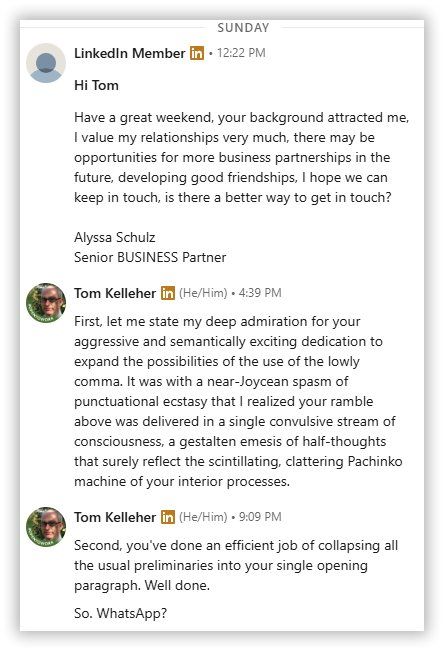Click the LinkedIn Member default avatar
Image resolution: width=444 pixels, height=651 pixels.
pos(46,63)
